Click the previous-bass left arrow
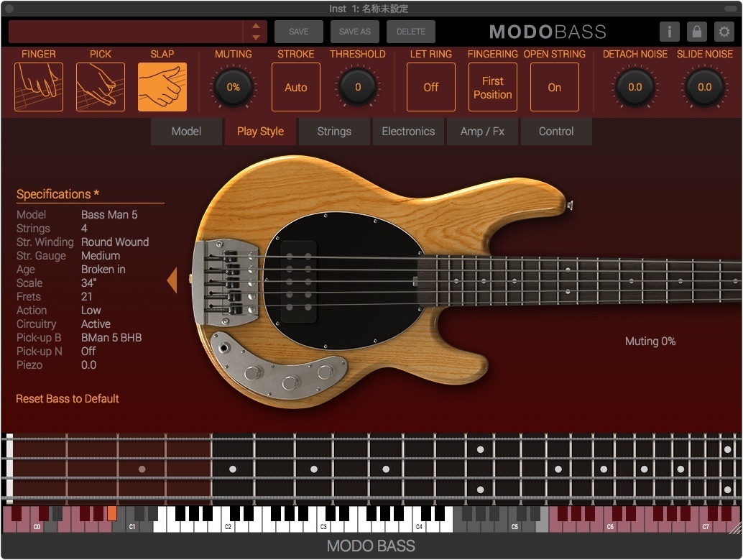 pos(172,280)
